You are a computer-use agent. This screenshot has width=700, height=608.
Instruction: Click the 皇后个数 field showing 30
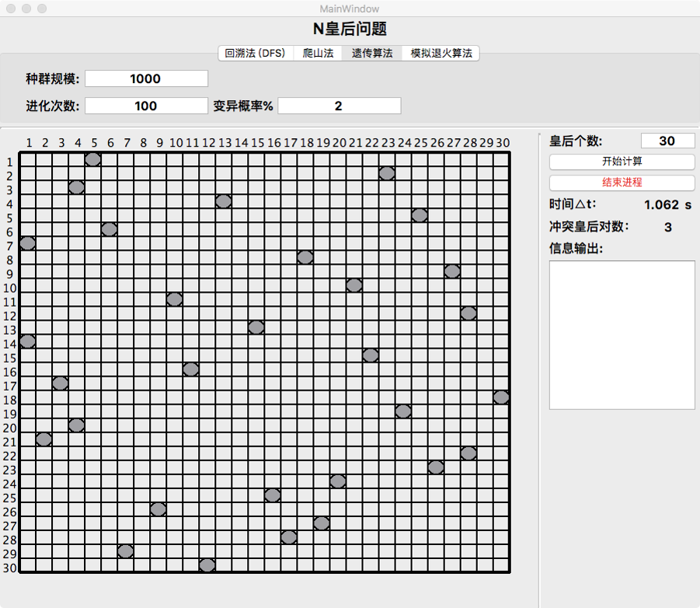(667, 141)
